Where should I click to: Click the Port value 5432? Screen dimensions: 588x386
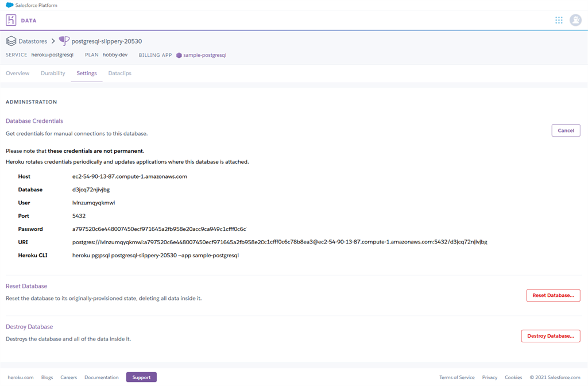79,216
